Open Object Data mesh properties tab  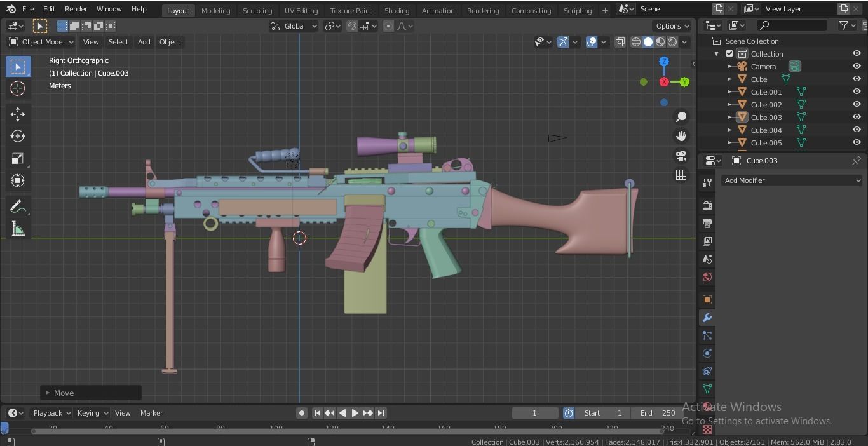[x=707, y=388]
